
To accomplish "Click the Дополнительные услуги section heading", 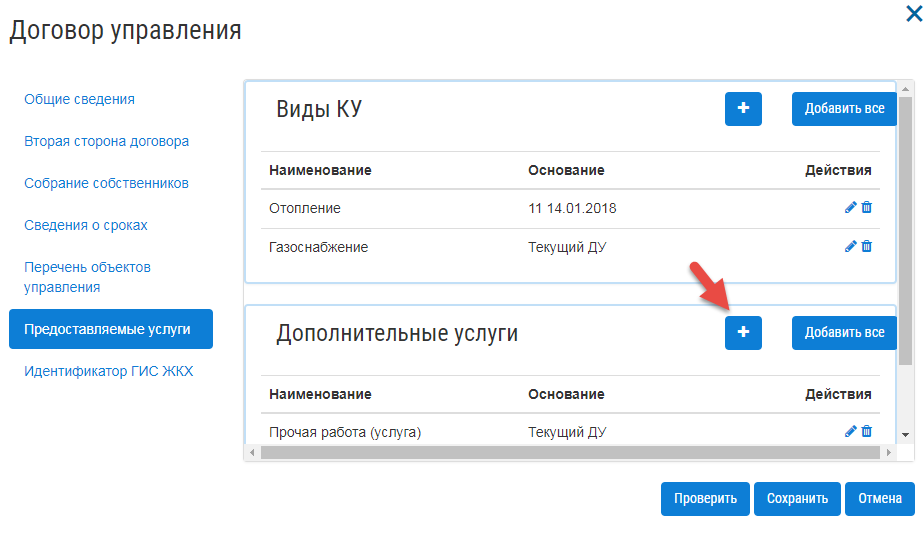I will click(397, 334).
